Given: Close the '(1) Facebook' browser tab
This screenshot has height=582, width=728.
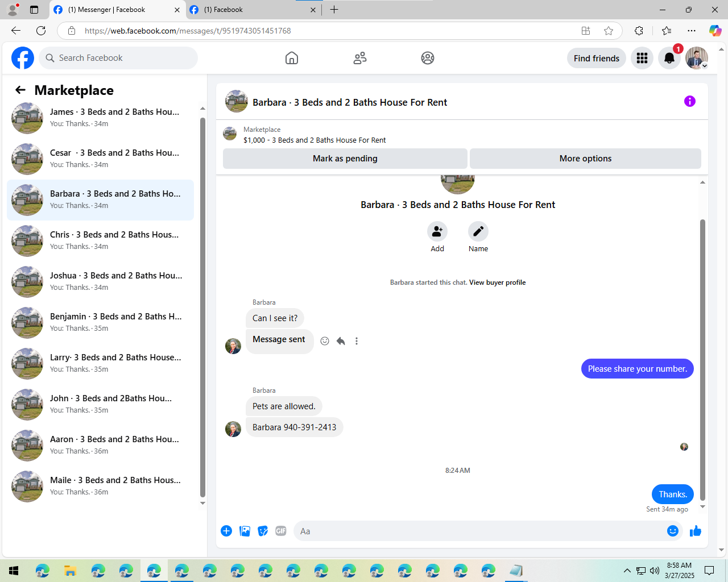Looking at the screenshot, I should tap(313, 10).
